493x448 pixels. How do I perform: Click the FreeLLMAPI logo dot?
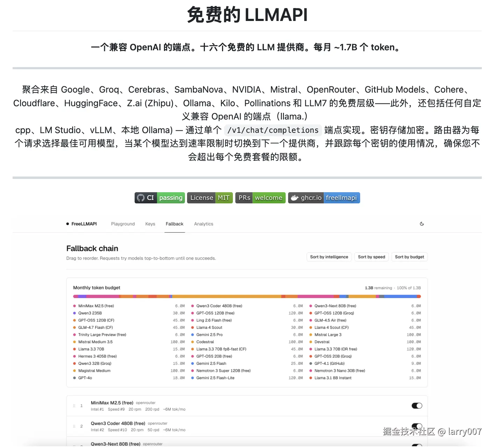(x=67, y=224)
